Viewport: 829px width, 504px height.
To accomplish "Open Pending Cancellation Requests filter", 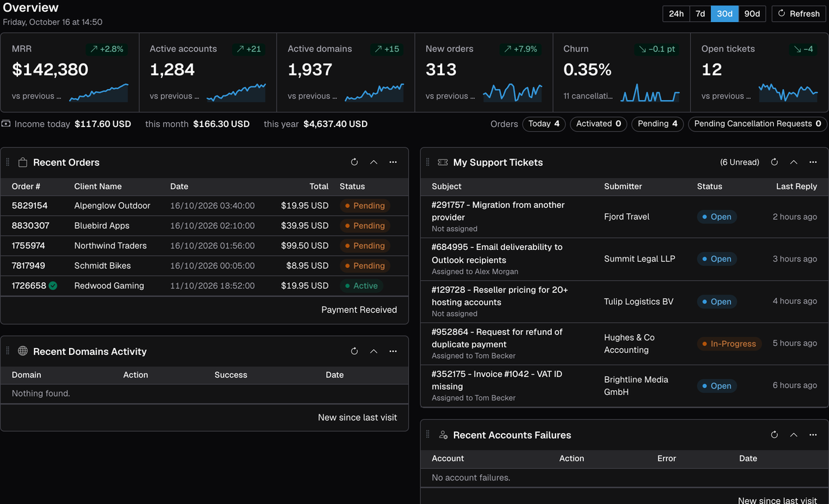I will [758, 124].
